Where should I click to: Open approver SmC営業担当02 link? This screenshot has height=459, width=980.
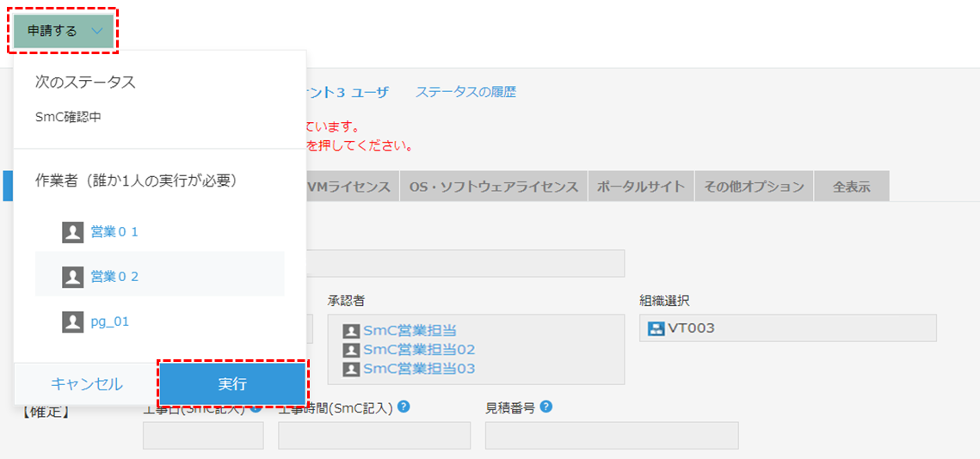(x=419, y=350)
